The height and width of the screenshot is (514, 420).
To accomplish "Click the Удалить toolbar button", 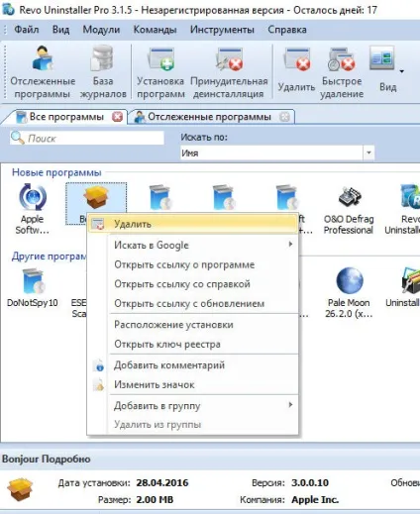I will pyautogui.click(x=296, y=70).
